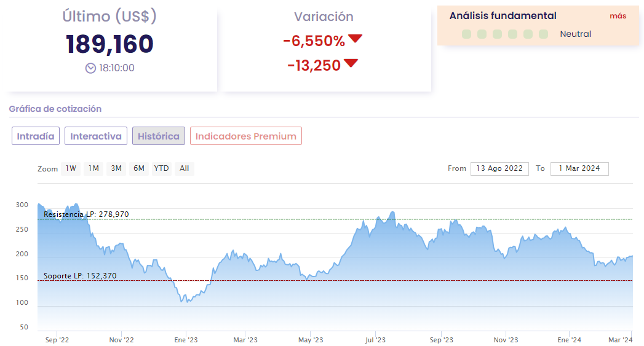Show All data in chart zoom
644x346 pixels.
tap(184, 168)
